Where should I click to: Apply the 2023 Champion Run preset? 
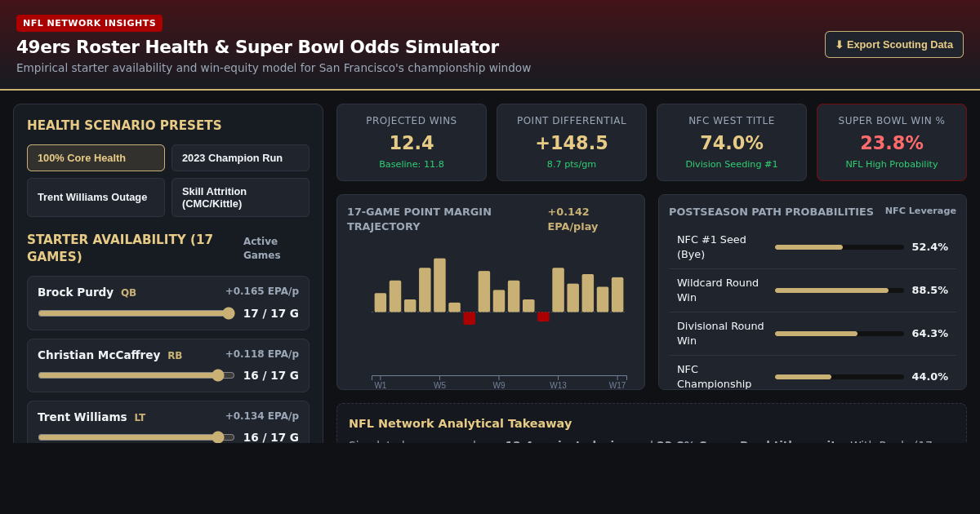pyautogui.click(x=240, y=157)
